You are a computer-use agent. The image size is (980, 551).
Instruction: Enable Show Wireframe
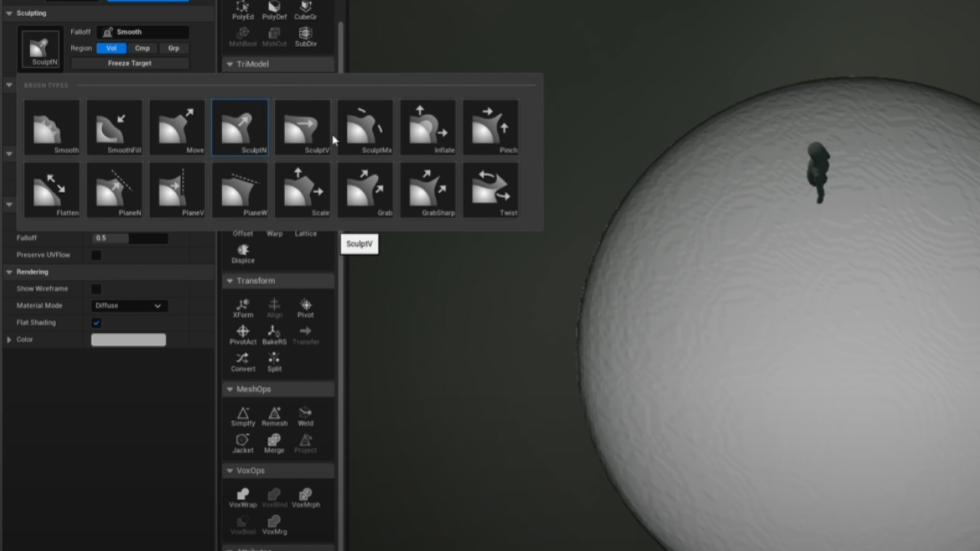[x=95, y=289]
